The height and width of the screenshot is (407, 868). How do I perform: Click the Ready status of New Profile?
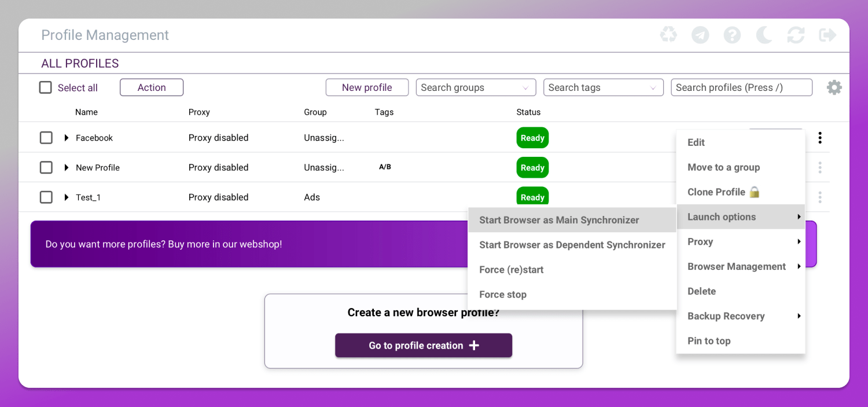coord(532,167)
